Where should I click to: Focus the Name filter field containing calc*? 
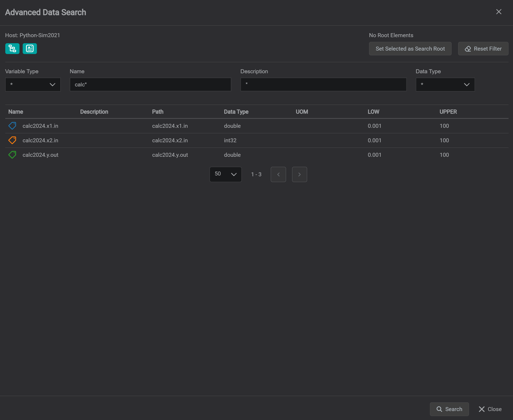[x=151, y=85]
